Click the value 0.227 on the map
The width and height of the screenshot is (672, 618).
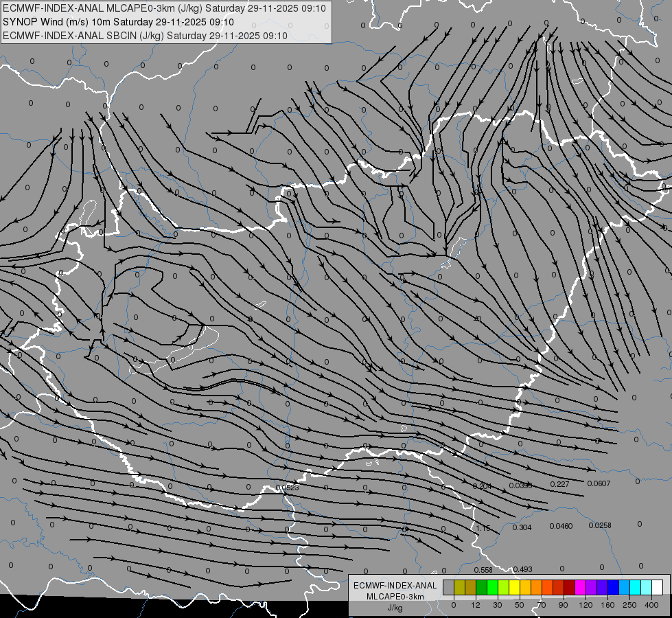pyautogui.click(x=559, y=484)
